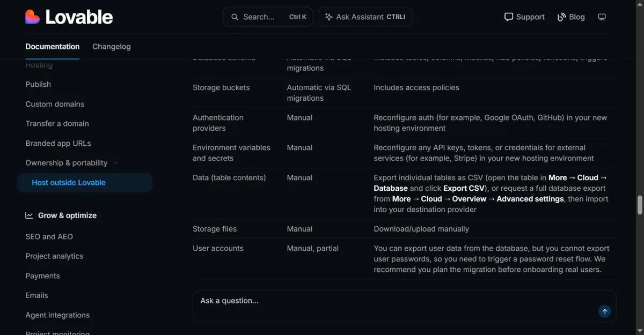644x335 pixels.
Task: Open Branded app URLs page
Action: [x=58, y=143]
